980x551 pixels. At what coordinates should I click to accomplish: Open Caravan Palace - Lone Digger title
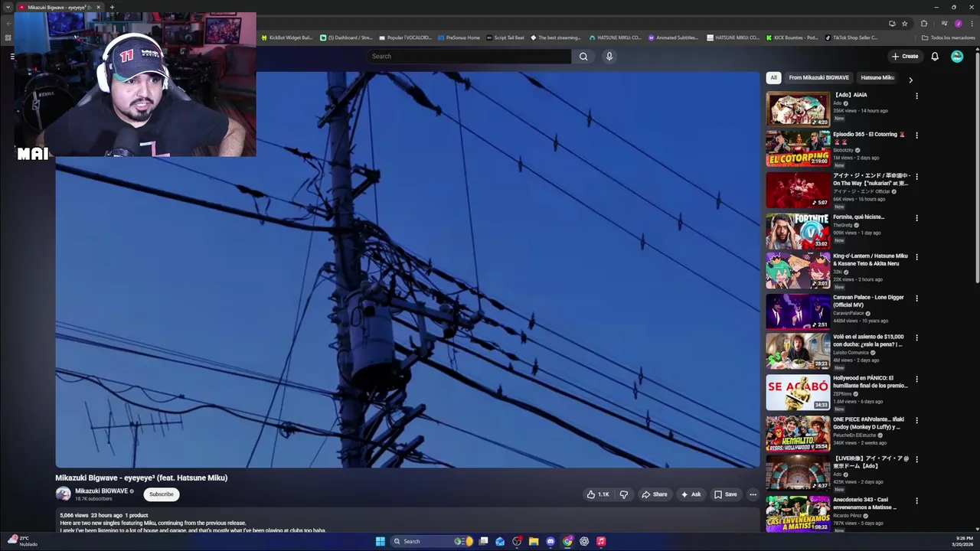coord(868,301)
